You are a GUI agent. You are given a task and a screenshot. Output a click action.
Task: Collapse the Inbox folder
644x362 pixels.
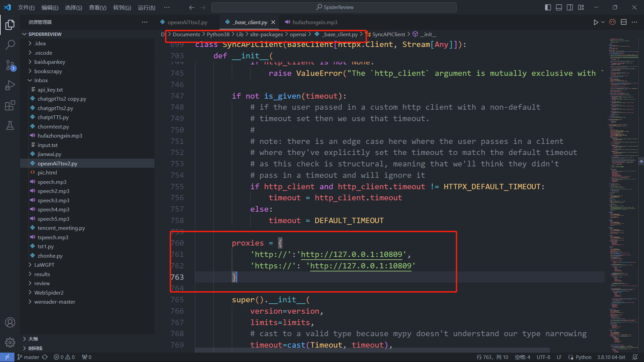87,80
